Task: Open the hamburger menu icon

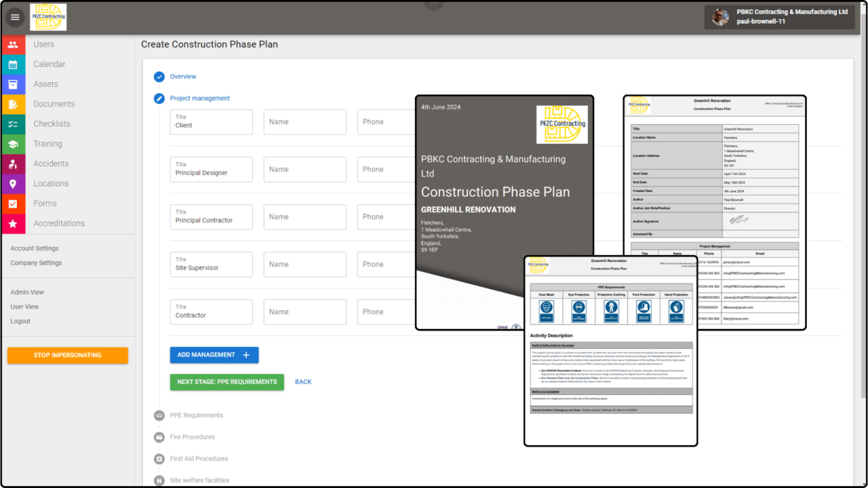Action: pos(15,17)
